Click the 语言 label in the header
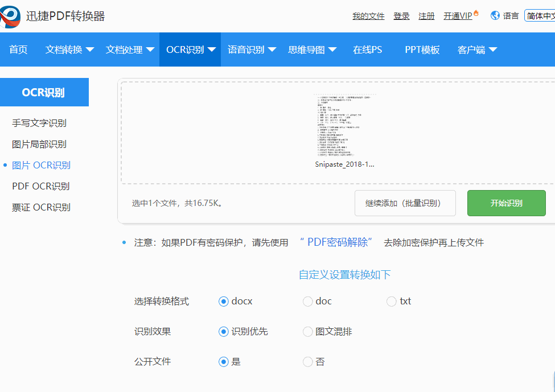555x392 pixels. (x=511, y=16)
